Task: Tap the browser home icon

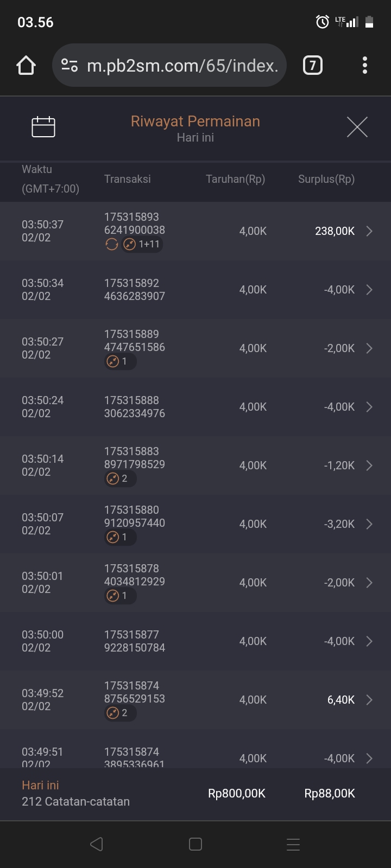Action: point(26,66)
